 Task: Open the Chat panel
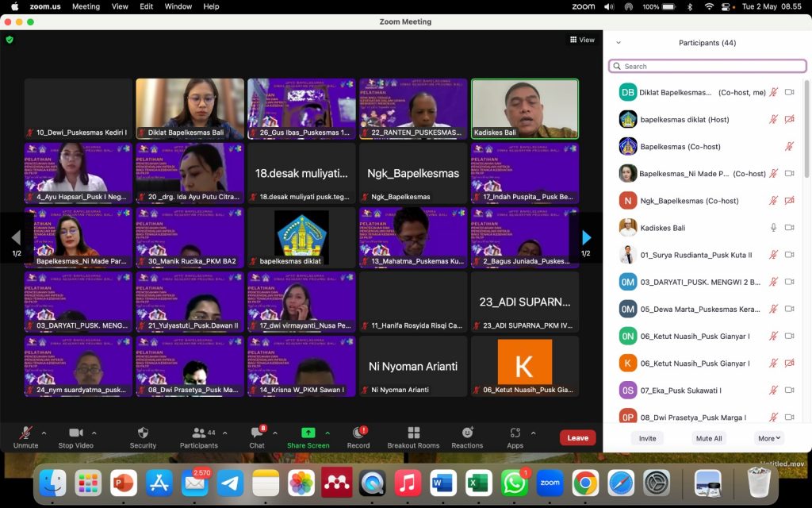[257, 437]
